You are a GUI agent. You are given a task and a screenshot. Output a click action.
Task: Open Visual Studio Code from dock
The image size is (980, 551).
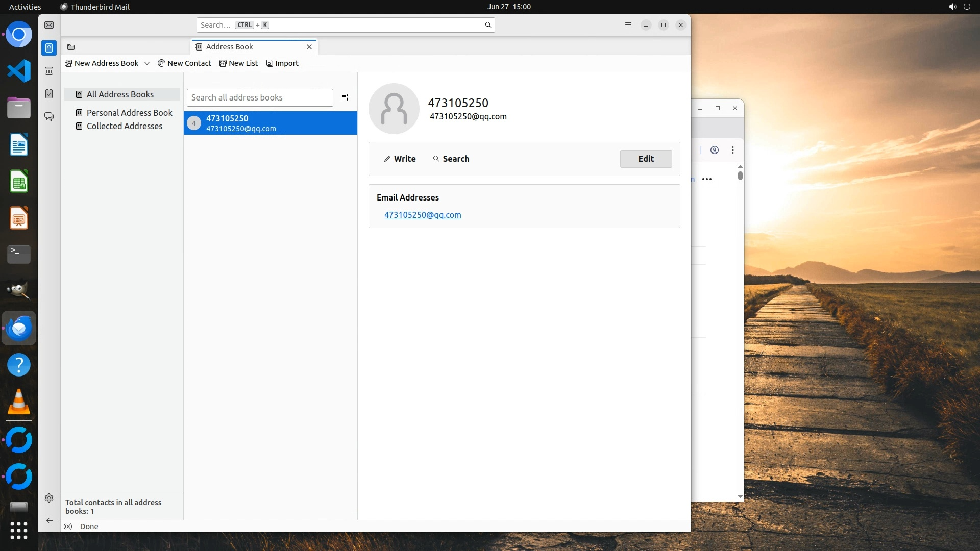click(19, 71)
